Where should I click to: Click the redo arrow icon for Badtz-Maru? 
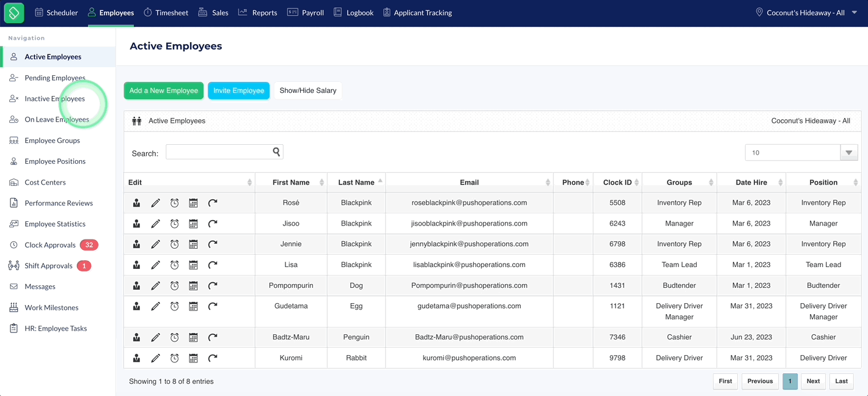(x=213, y=337)
